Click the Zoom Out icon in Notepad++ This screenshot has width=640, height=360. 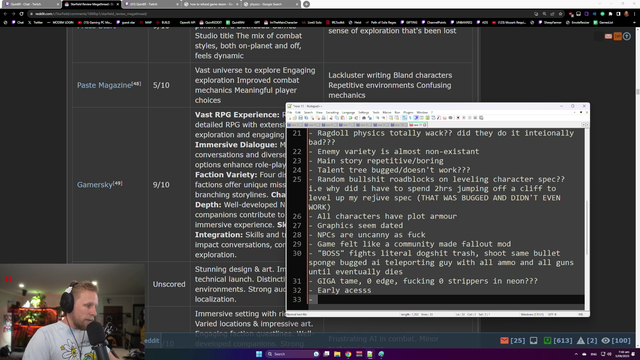coord(383,118)
